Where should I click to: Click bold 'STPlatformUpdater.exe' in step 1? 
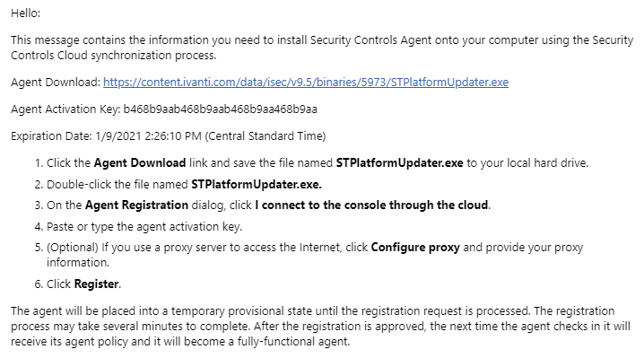point(400,163)
